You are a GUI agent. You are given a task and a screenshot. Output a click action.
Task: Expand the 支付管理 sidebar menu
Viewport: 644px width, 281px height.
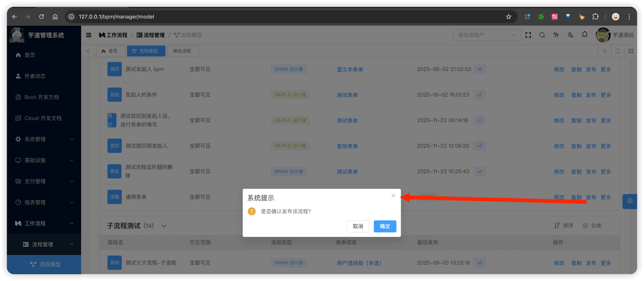coord(44,181)
